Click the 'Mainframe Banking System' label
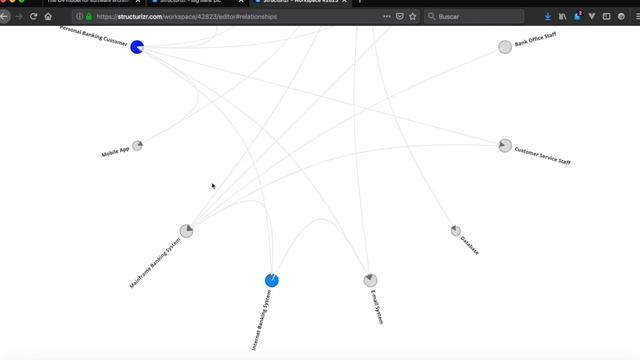The height and width of the screenshot is (360, 640). 155,263
